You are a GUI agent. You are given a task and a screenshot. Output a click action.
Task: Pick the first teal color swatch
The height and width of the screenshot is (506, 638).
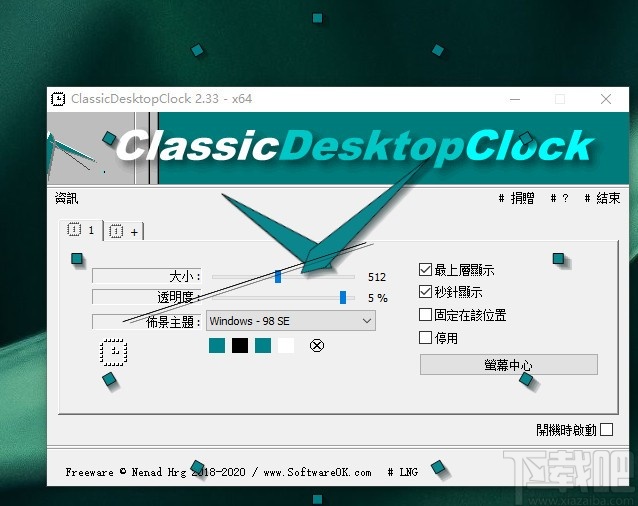tap(217, 345)
